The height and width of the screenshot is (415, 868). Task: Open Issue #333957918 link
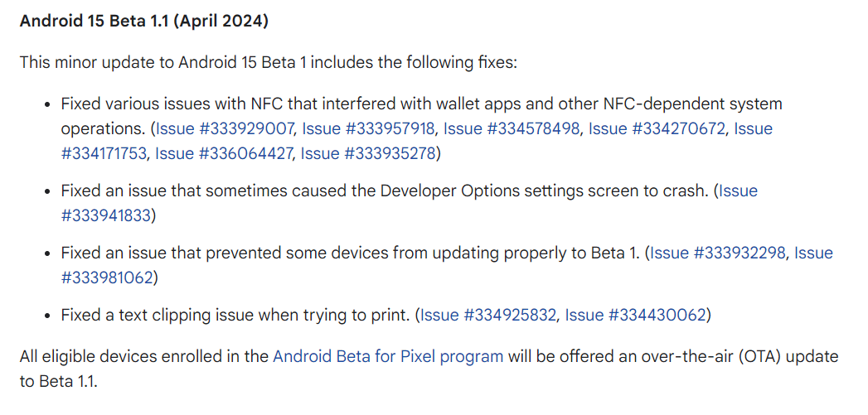(x=368, y=129)
